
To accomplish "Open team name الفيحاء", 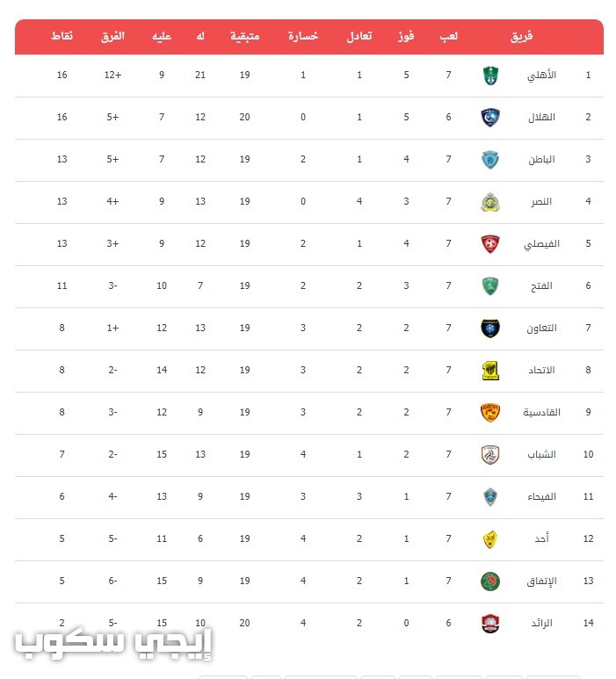I will [541, 496].
